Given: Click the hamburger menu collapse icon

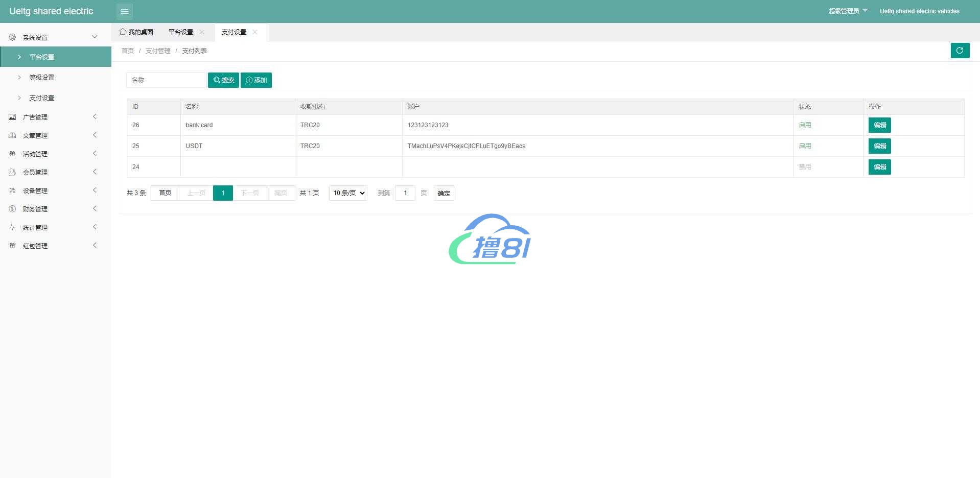Looking at the screenshot, I should coord(124,11).
